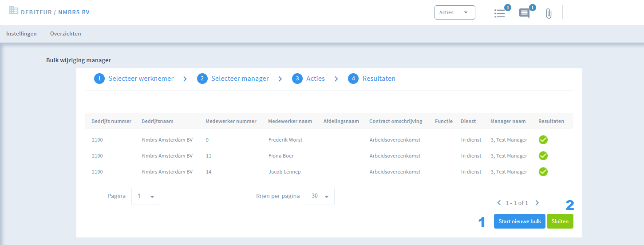Open the Overzichten menu
The width and height of the screenshot is (644, 245).
66,34
